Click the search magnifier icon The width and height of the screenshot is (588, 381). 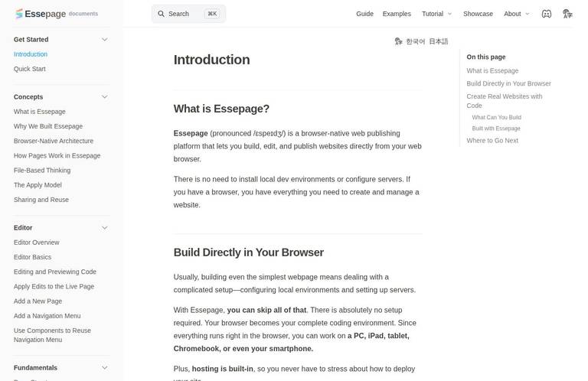pos(161,14)
